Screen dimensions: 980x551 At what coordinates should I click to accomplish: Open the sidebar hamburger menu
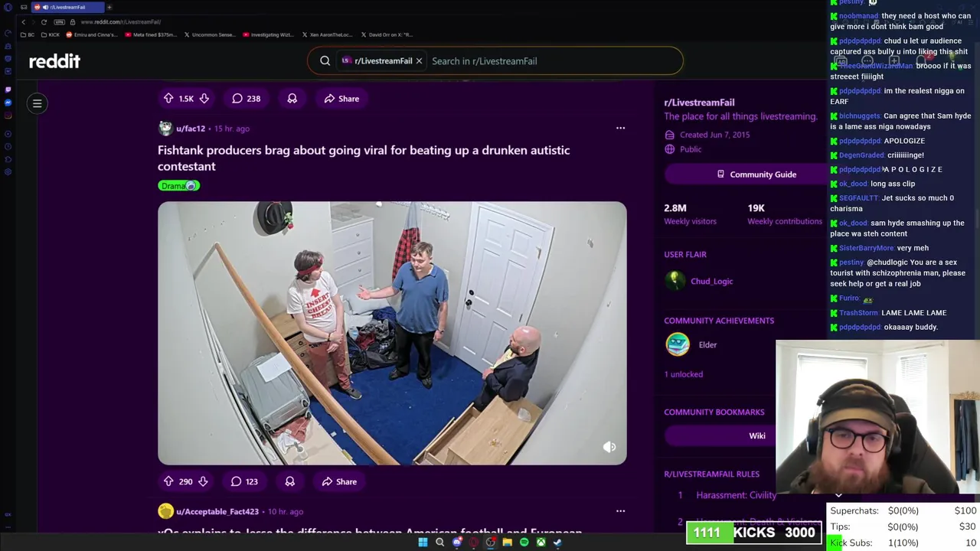(37, 103)
